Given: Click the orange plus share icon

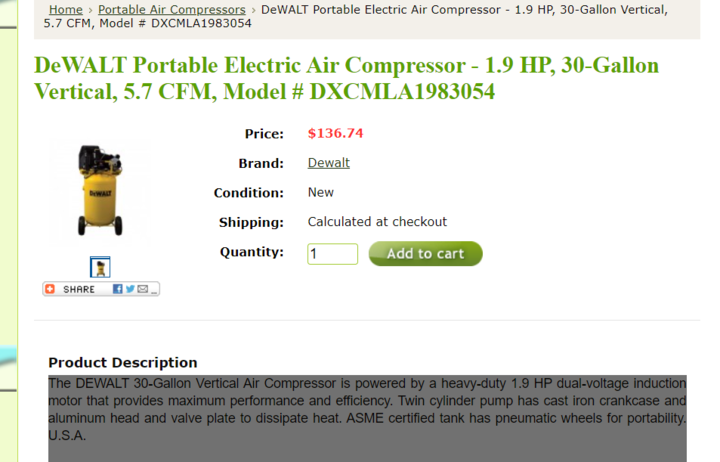Looking at the screenshot, I should point(50,289).
